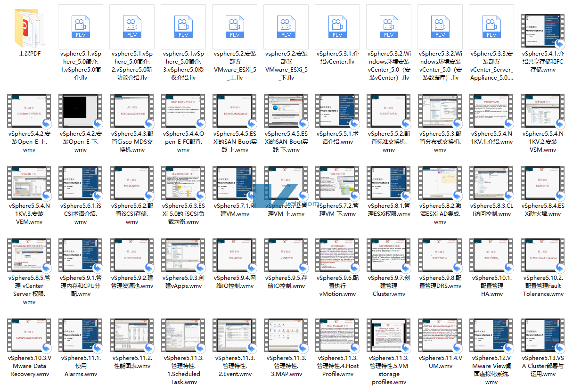The width and height of the screenshot is (573, 392).
Task: Select 配置执行vMotion.wmv thumbnail
Action: [x=337, y=255]
